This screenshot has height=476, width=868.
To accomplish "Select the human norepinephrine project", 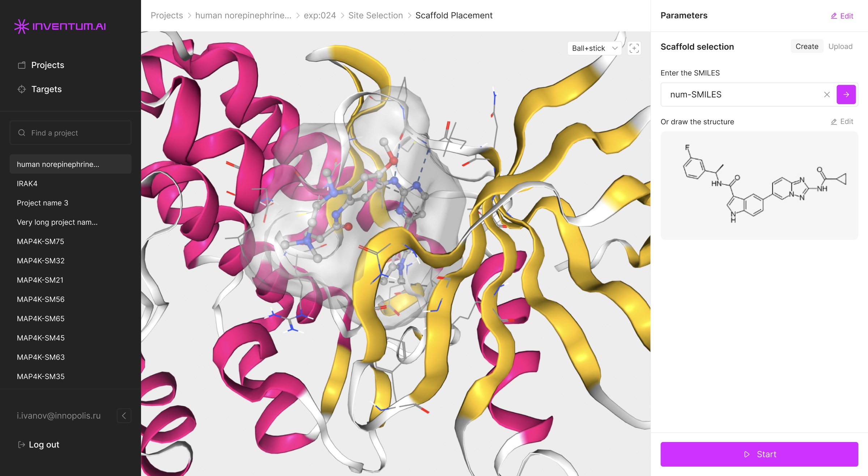I will (71, 164).
